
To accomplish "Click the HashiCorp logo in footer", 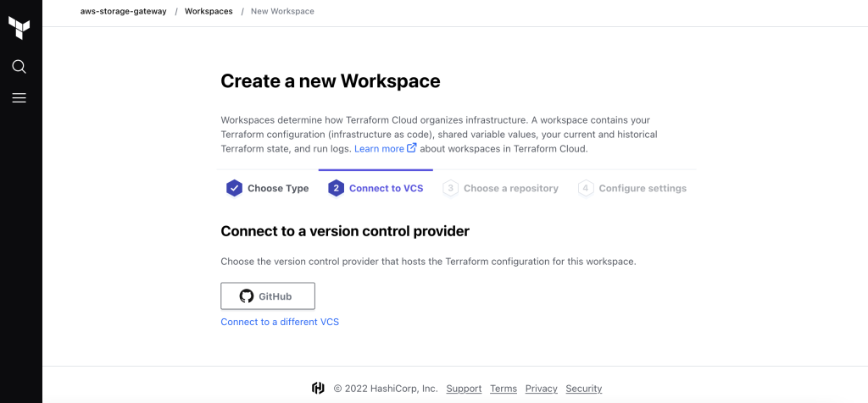I will 318,388.
